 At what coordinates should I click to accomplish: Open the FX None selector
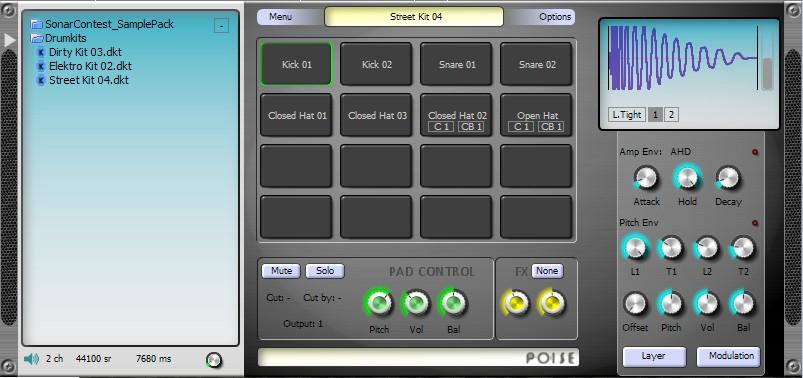click(x=547, y=271)
